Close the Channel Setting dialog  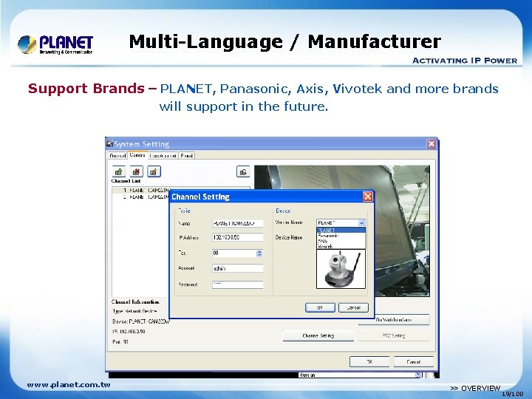pyautogui.click(x=368, y=197)
